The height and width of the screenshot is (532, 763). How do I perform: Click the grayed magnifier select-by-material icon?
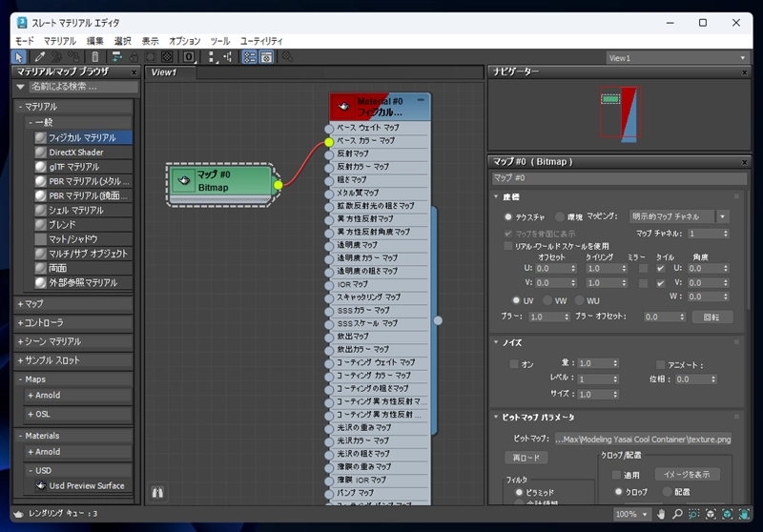287,57
